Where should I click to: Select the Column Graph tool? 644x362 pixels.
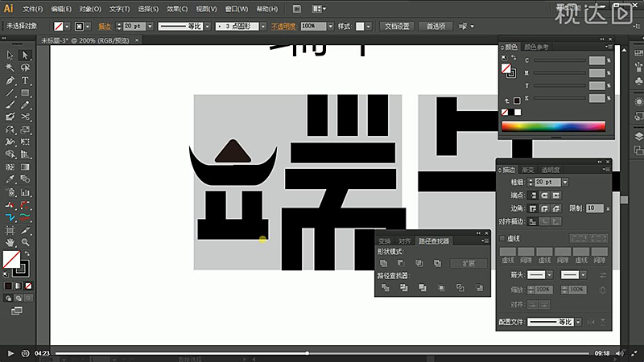point(25,192)
